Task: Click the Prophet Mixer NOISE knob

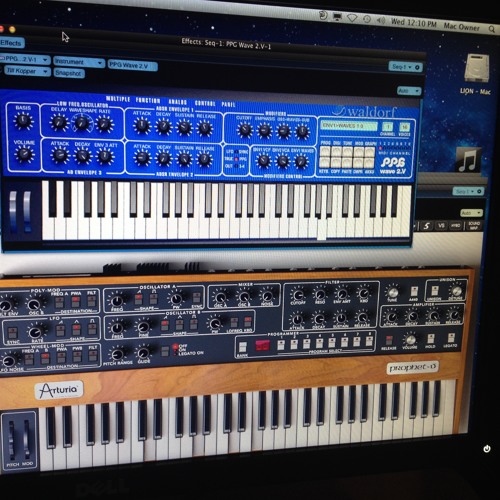Action: 267,296
